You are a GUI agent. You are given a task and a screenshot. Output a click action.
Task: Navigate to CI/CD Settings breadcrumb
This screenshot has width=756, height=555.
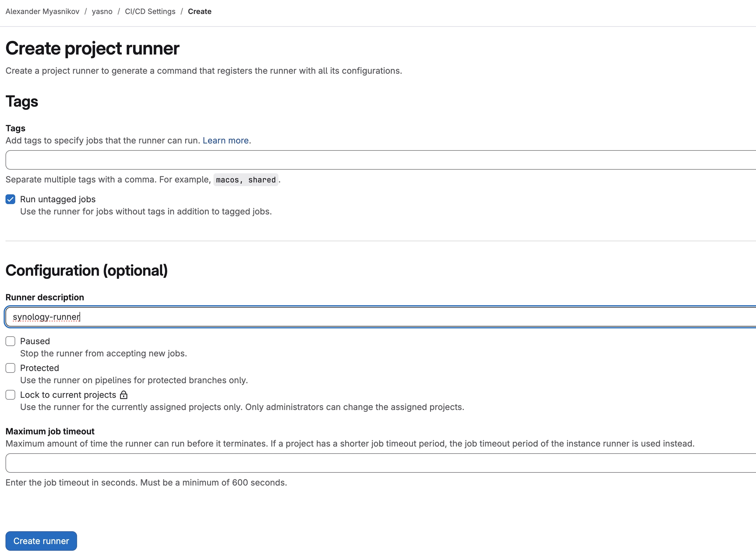pyautogui.click(x=150, y=11)
